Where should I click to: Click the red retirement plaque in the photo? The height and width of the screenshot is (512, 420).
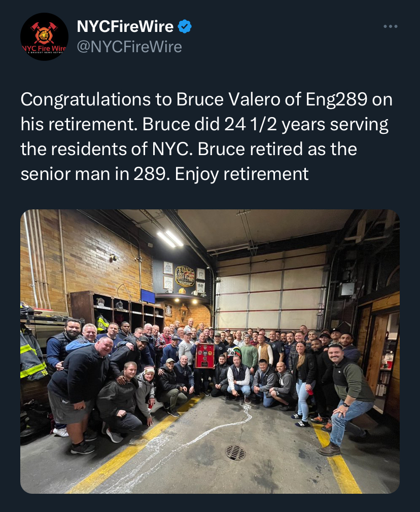[x=204, y=355]
